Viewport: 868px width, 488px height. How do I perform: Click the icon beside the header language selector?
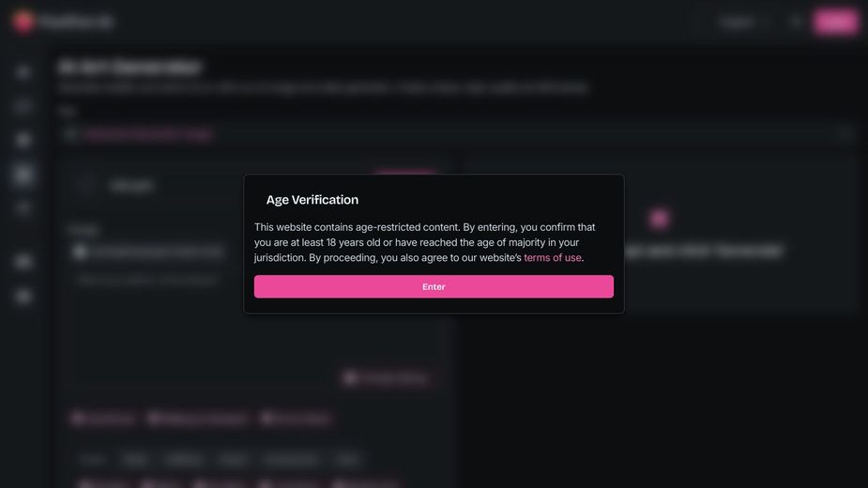click(796, 22)
